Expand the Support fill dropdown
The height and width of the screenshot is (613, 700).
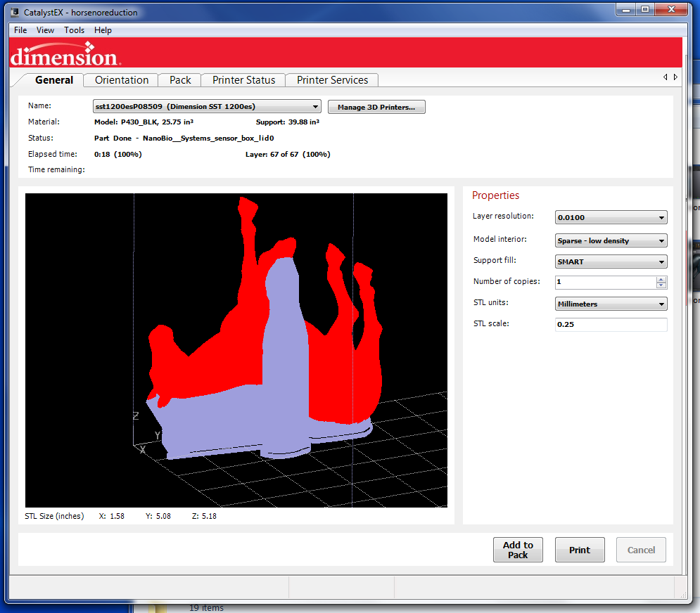(x=611, y=262)
